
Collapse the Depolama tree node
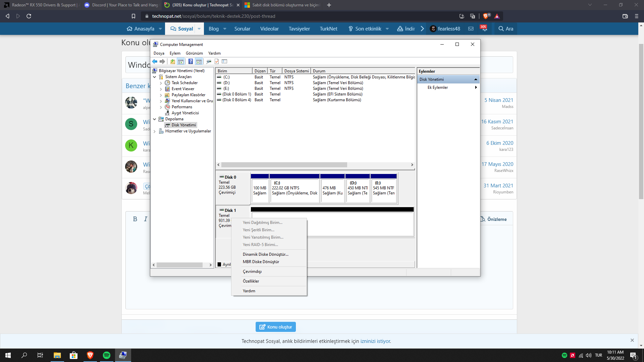(x=155, y=119)
